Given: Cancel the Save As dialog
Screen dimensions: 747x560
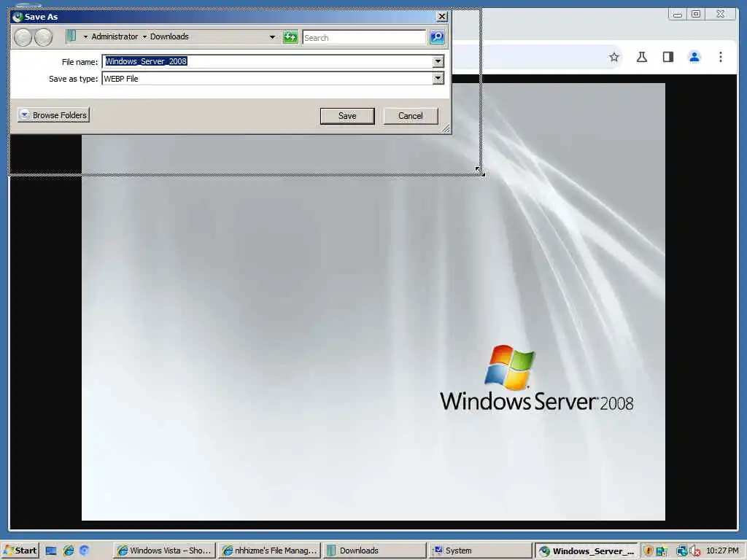Looking at the screenshot, I should pos(410,116).
